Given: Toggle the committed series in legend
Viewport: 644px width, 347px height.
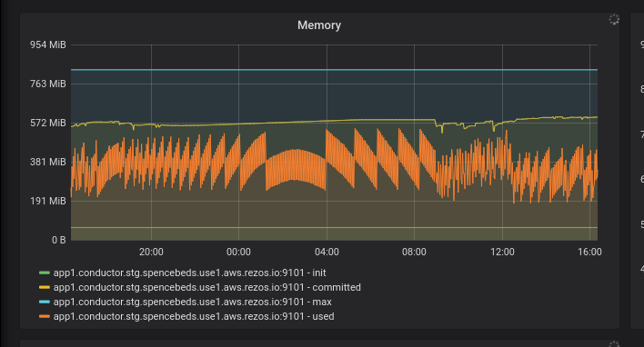Looking at the screenshot, I should [207, 287].
